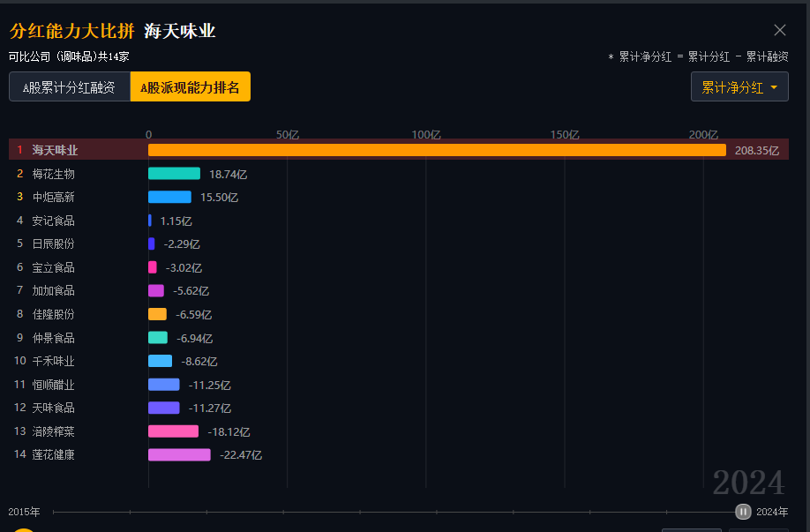Click the 15.50亿 value label

click(x=219, y=198)
